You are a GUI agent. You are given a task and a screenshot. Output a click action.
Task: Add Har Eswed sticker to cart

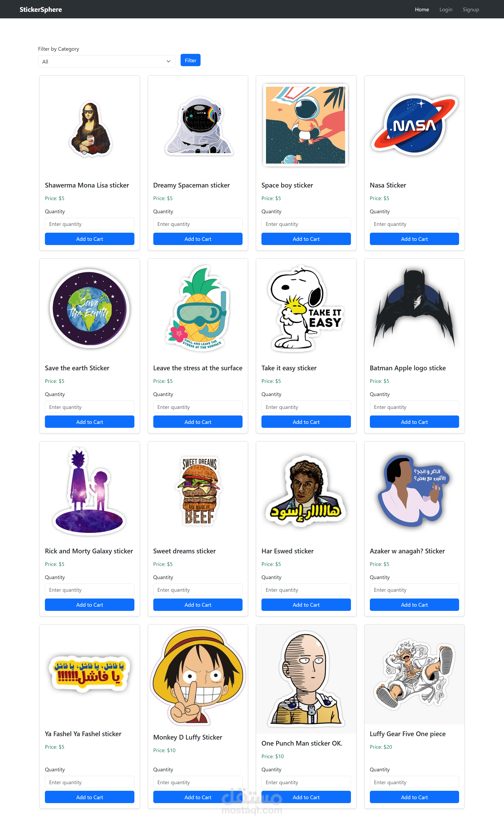click(306, 605)
